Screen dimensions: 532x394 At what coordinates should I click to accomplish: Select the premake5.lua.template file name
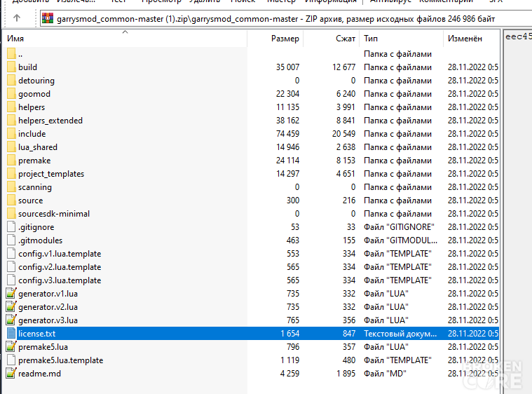tap(61, 360)
